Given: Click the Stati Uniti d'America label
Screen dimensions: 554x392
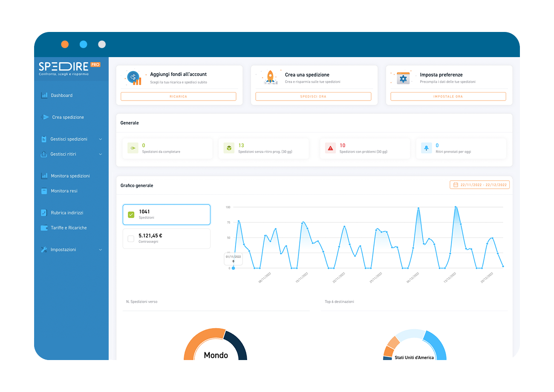Looking at the screenshot, I should (414, 357).
